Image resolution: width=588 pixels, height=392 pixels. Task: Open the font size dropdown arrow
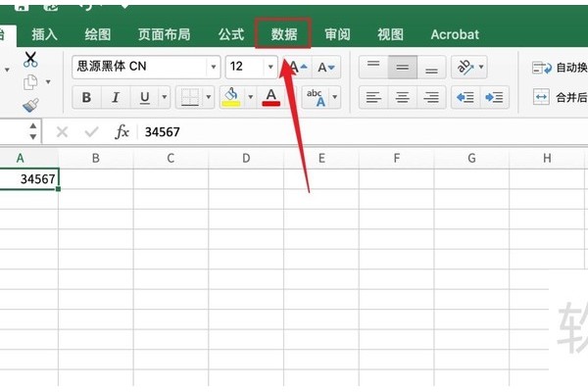270,68
